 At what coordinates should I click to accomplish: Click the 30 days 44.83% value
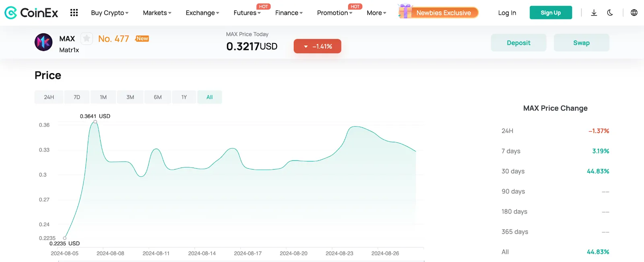pyautogui.click(x=598, y=171)
